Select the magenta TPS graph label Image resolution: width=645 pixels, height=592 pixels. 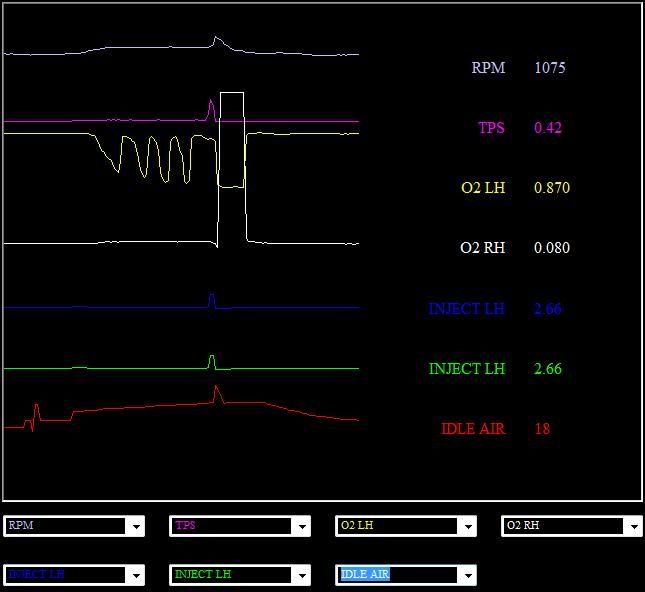pyautogui.click(x=491, y=128)
